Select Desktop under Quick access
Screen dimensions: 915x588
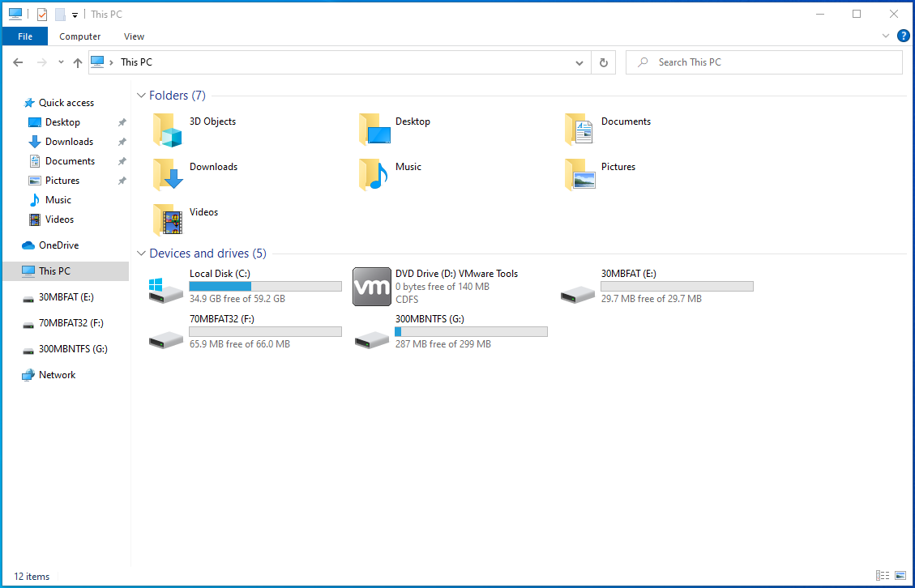click(x=62, y=122)
